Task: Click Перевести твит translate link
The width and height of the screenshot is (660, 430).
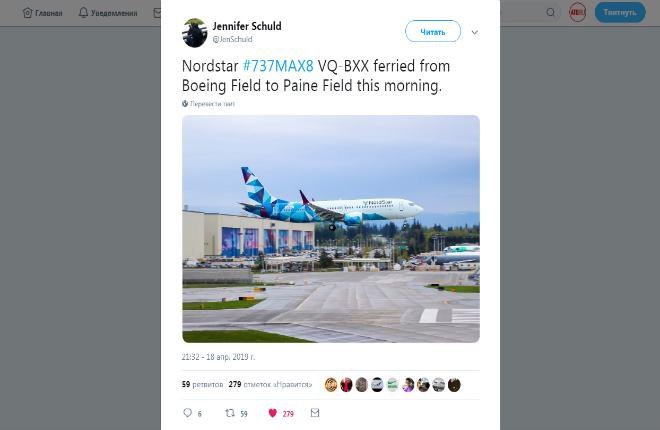Action: (x=209, y=104)
